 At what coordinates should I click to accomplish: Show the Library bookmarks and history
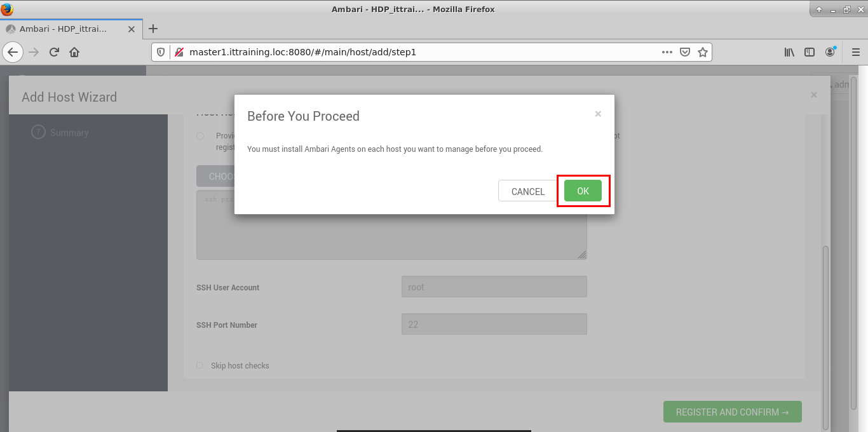(789, 52)
